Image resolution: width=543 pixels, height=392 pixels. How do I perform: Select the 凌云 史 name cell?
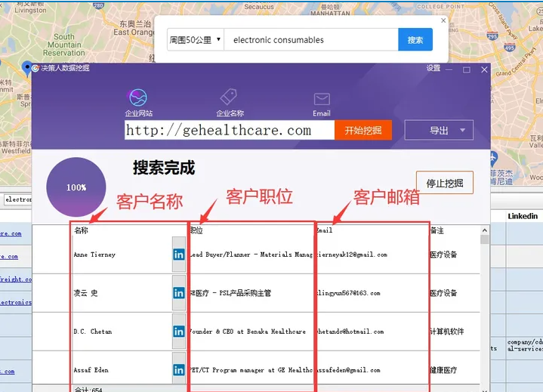pyautogui.click(x=85, y=293)
